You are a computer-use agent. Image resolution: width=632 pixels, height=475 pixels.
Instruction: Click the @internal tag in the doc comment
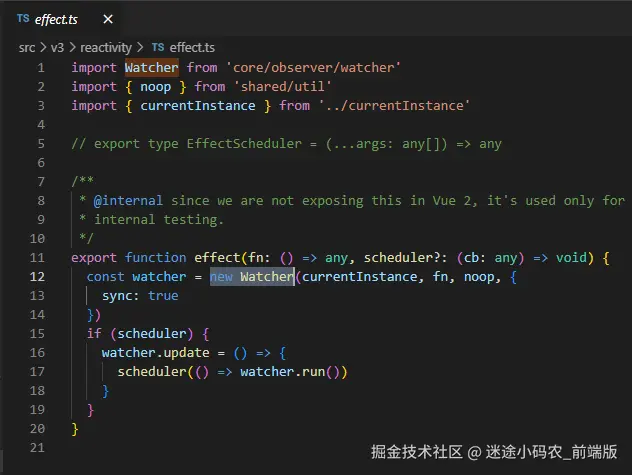[128, 201]
